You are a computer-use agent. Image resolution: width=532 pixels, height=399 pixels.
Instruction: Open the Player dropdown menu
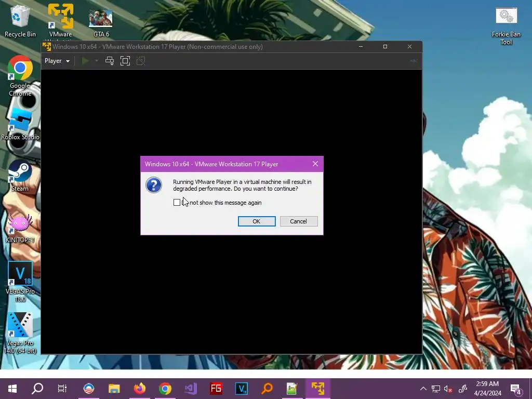point(57,61)
